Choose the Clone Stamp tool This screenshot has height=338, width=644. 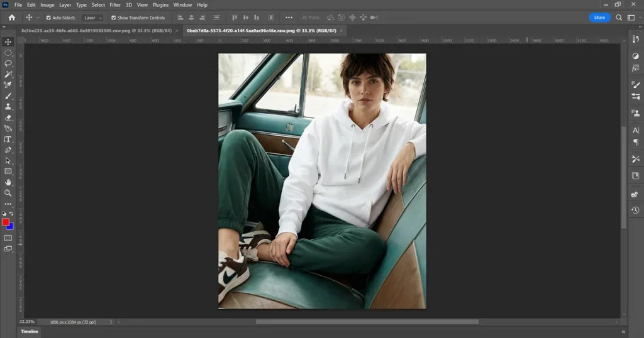[x=8, y=107]
